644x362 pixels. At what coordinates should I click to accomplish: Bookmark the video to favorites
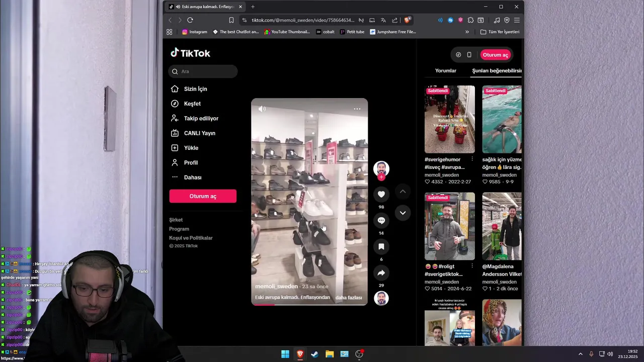click(381, 246)
